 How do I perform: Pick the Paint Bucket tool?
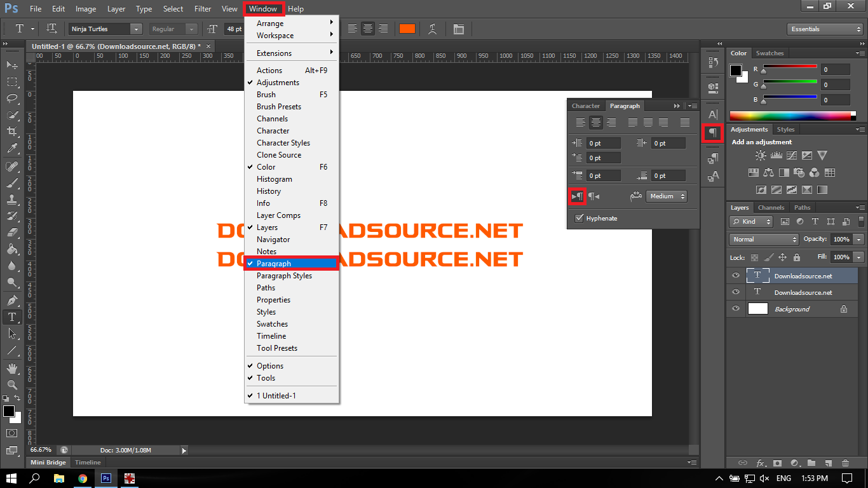(x=12, y=249)
